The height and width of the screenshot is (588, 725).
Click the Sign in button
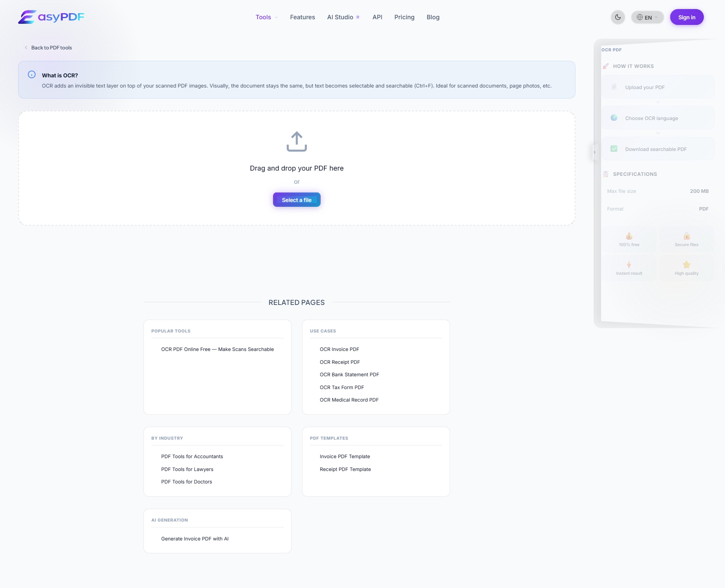pos(686,17)
